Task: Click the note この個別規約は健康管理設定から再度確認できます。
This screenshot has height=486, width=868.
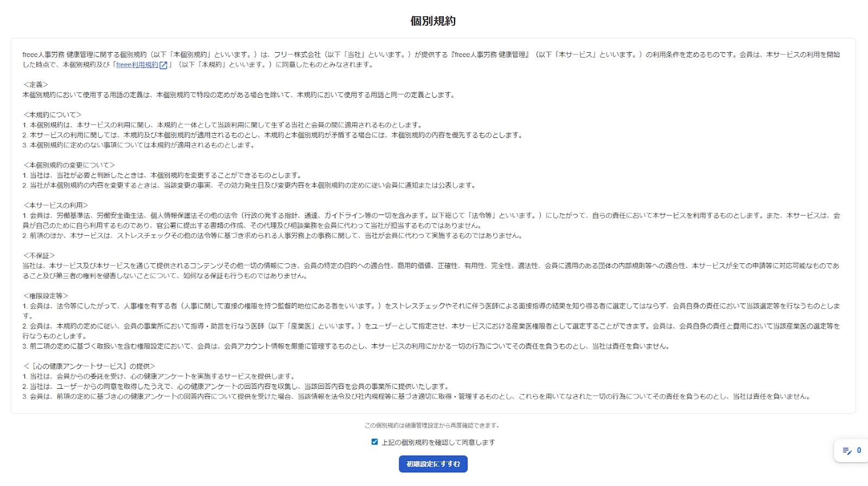Action: coord(433,426)
